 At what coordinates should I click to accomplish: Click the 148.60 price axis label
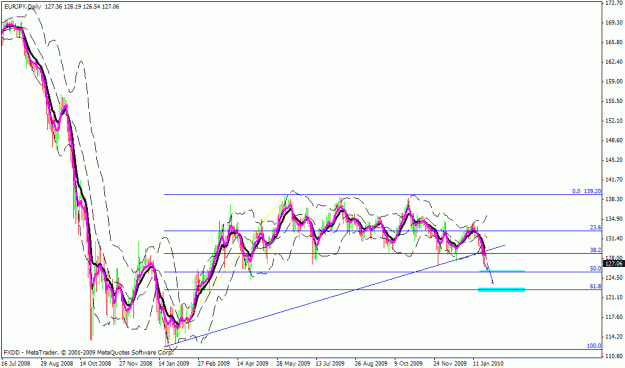[x=614, y=140]
